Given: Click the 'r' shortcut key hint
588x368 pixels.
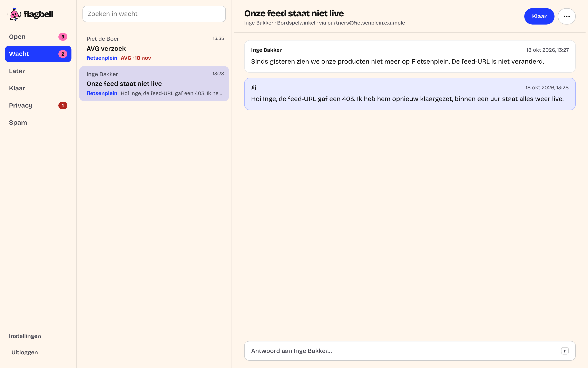Looking at the screenshot, I should (565, 351).
